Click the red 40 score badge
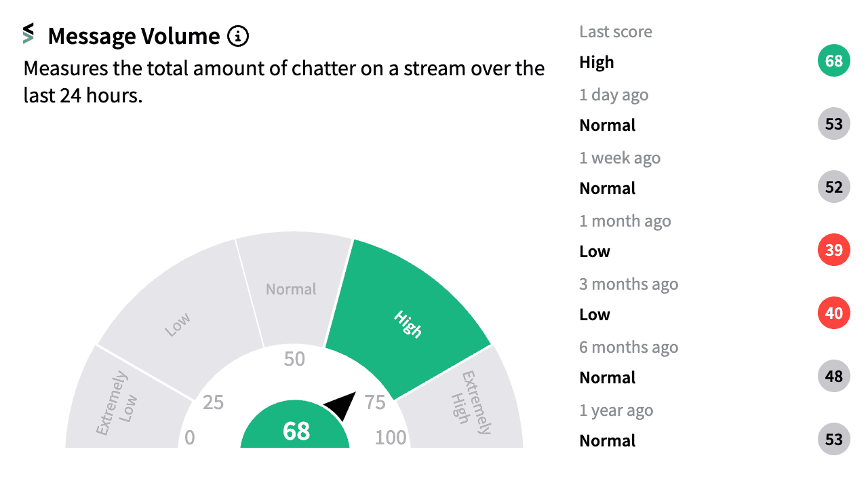Viewport: 868px width, 479px height. tap(833, 314)
